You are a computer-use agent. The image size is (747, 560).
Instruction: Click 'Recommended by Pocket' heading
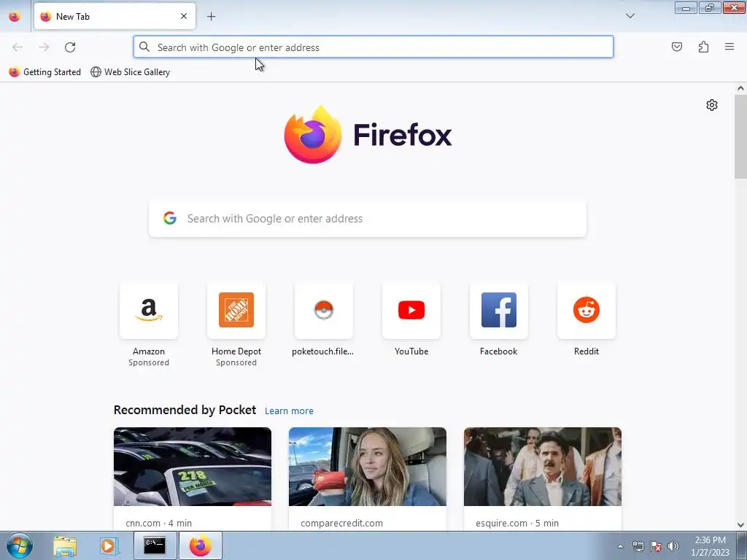tap(185, 410)
